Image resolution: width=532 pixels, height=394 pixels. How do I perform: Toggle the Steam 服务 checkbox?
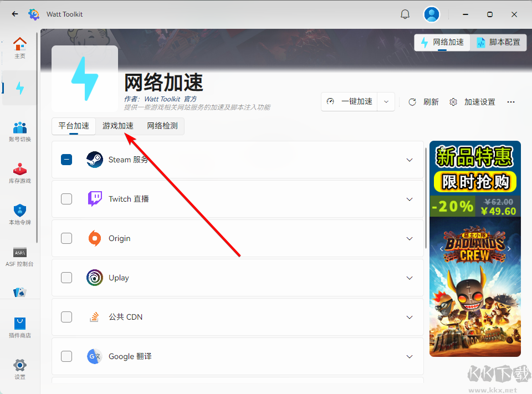pyautogui.click(x=66, y=160)
